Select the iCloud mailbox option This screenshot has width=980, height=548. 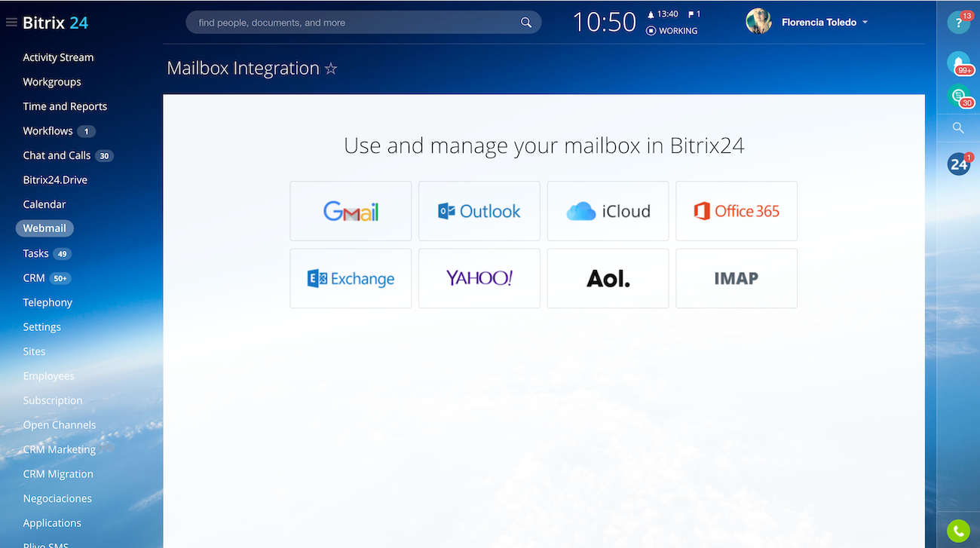click(608, 211)
